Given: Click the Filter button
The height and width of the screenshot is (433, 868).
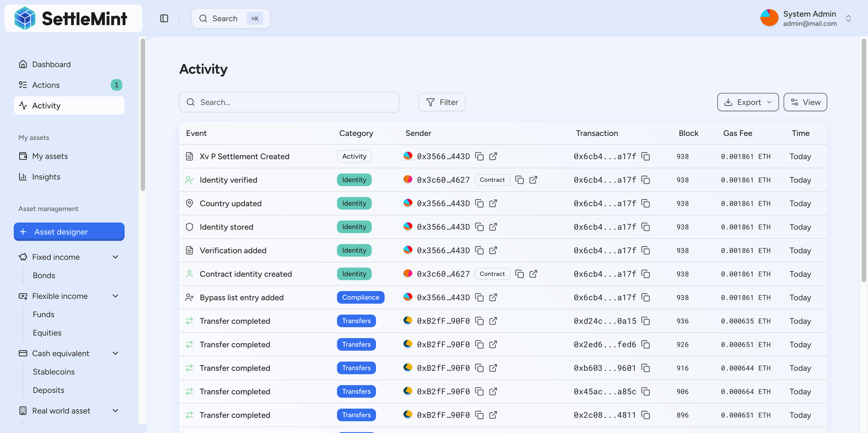Looking at the screenshot, I should [442, 102].
